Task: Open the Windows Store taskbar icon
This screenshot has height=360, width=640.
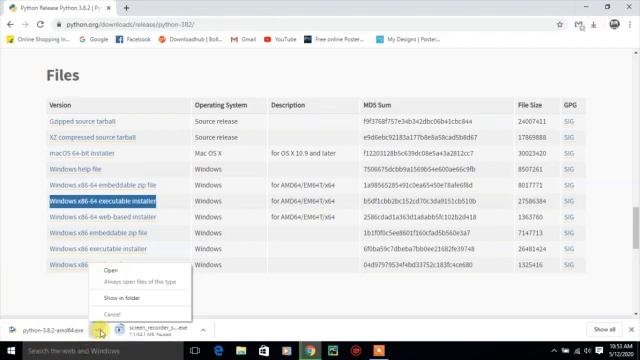Action: click(x=264, y=351)
